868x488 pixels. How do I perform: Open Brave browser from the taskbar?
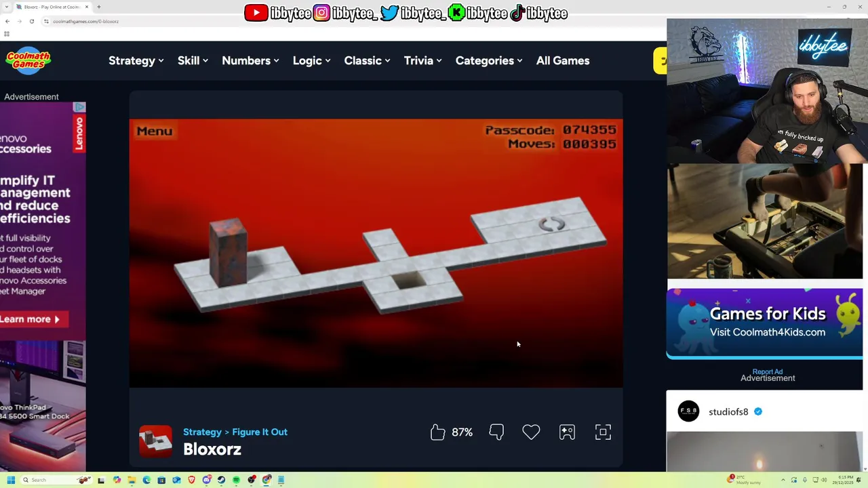click(192, 480)
